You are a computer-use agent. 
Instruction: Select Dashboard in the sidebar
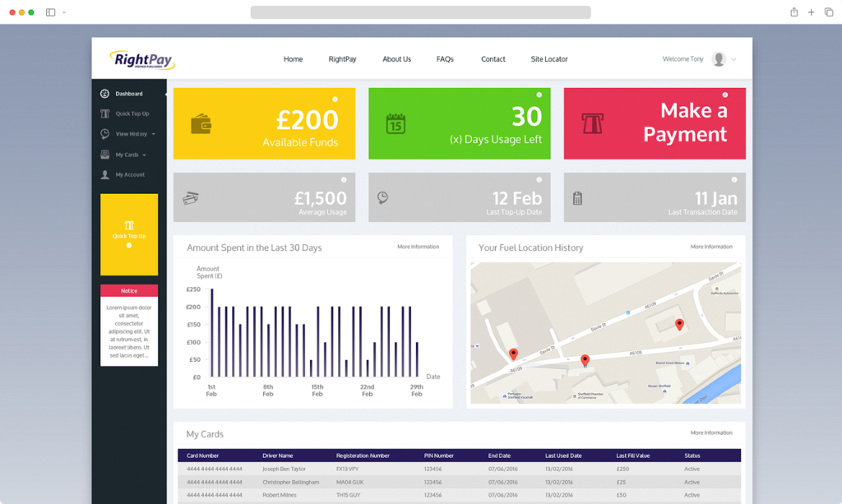[128, 94]
